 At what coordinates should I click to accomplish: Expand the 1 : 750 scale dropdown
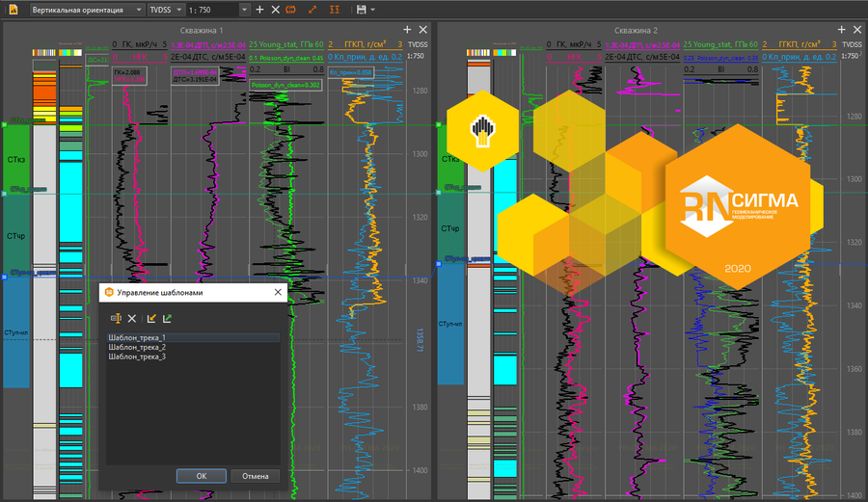245,9
